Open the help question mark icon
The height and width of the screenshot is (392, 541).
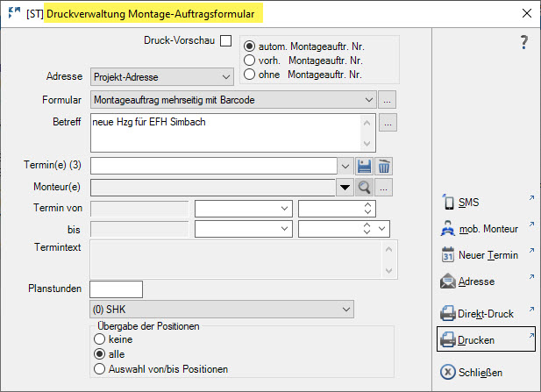524,42
